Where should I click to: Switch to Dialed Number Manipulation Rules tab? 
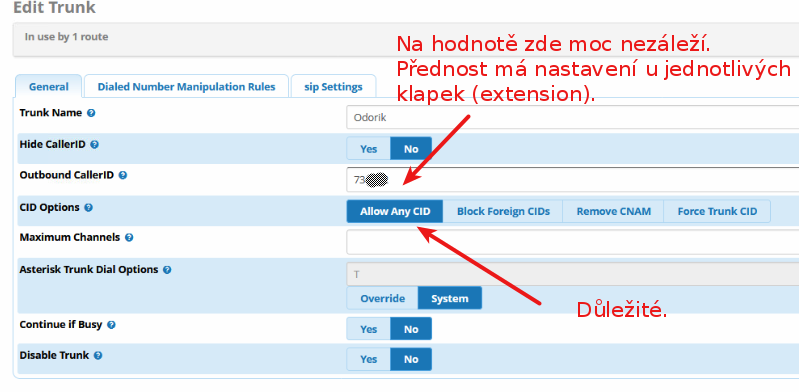187,87
